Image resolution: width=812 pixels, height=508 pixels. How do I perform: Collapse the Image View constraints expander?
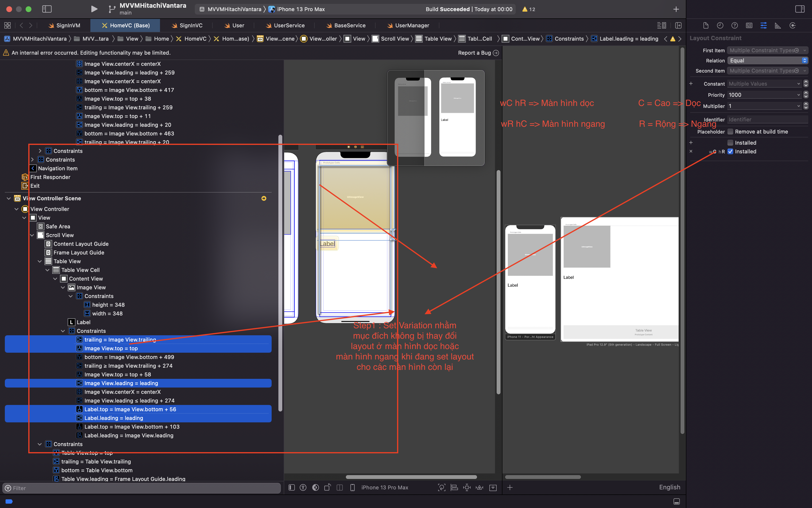(71, 296)
